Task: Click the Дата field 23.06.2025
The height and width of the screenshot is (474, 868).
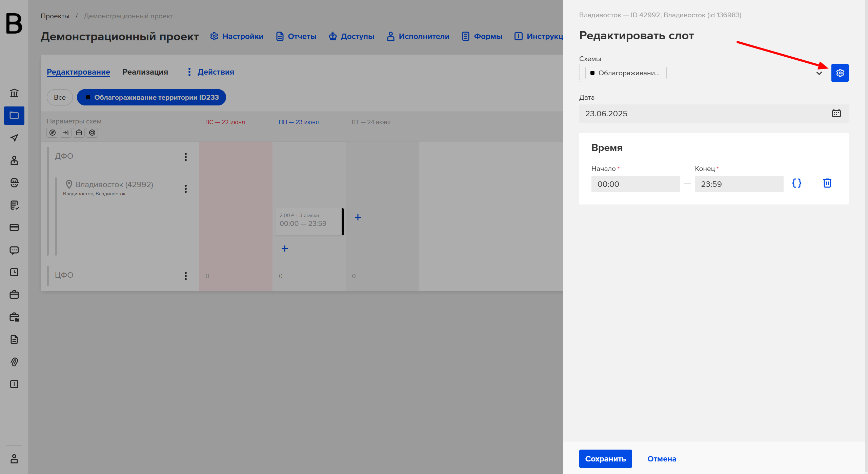Action: tap(714, 114)
